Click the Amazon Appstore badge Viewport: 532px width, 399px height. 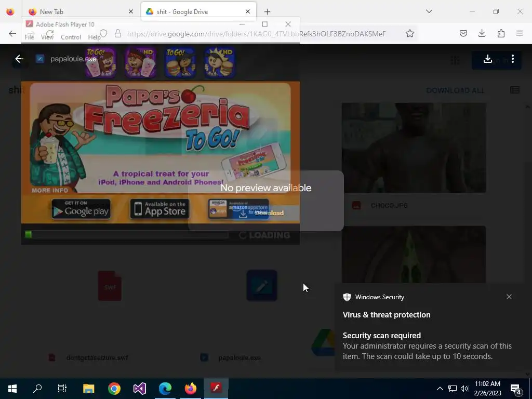(x=238, y=209)
